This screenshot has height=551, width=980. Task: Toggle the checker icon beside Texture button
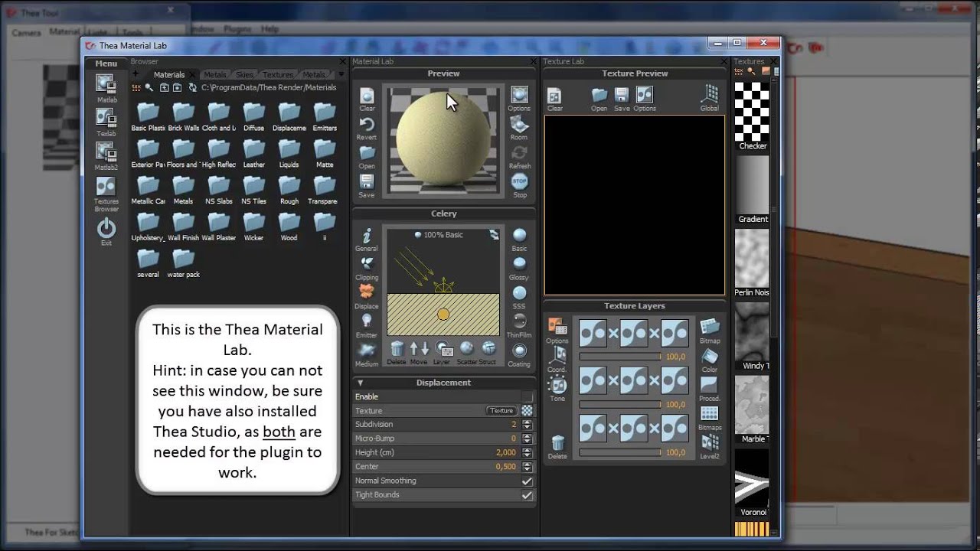[x=527, y=411]
